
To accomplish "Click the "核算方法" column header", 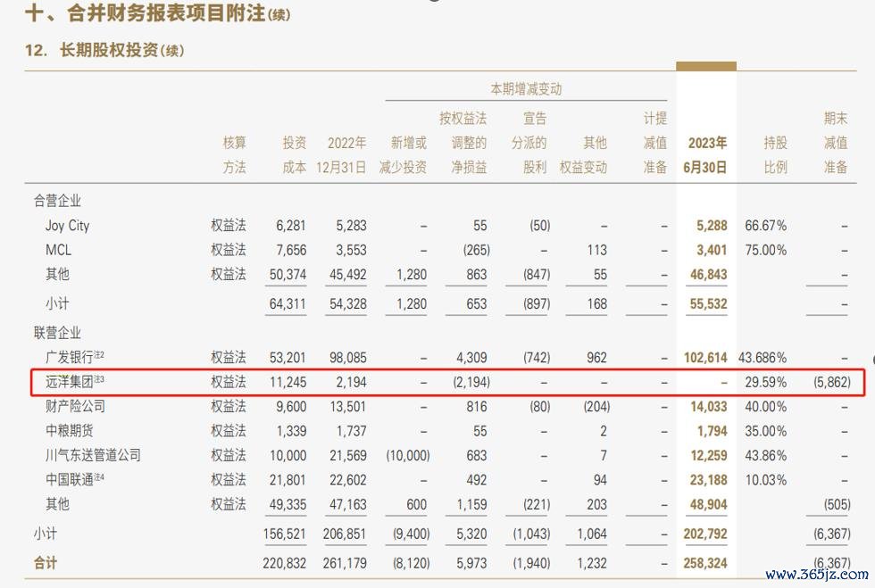I will (234, 154).
